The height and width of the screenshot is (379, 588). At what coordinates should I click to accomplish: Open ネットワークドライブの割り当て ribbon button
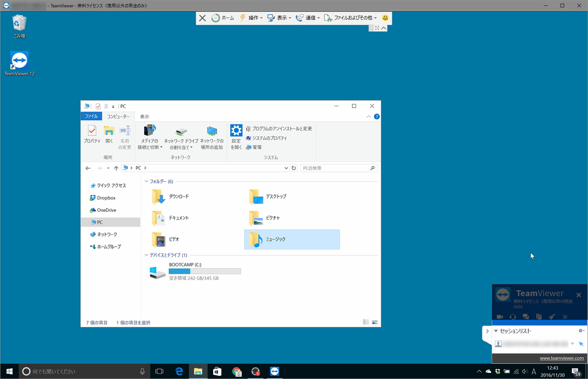click(x=181, y=137)
